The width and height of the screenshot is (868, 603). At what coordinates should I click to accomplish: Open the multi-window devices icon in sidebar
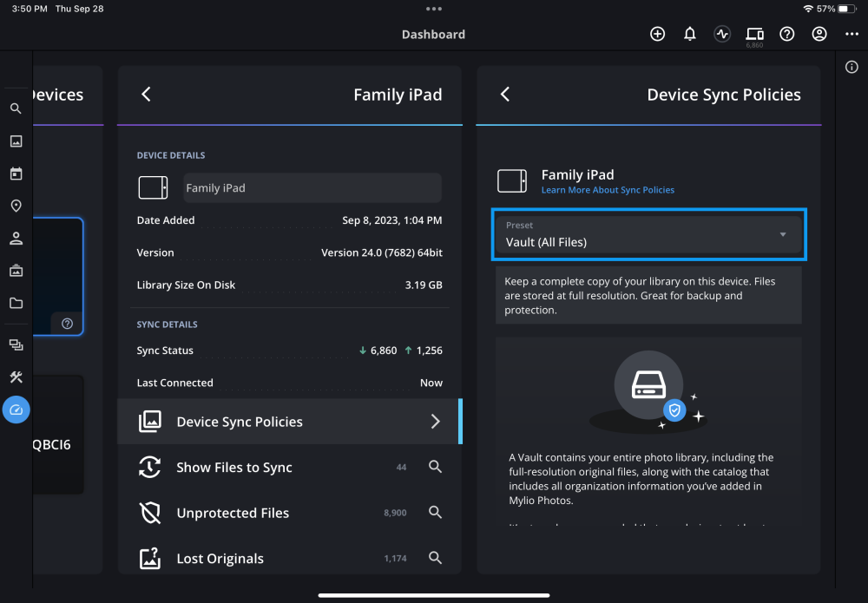pos(16,344)
